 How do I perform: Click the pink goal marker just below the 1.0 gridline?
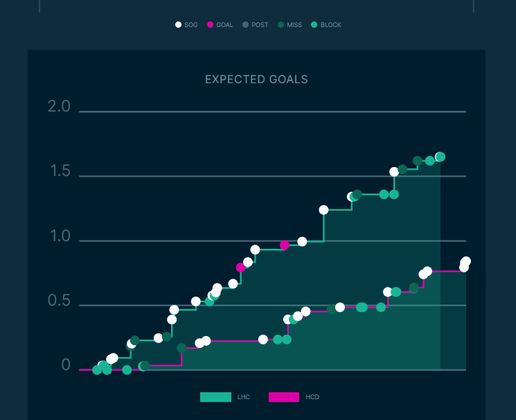coord(285,245)
